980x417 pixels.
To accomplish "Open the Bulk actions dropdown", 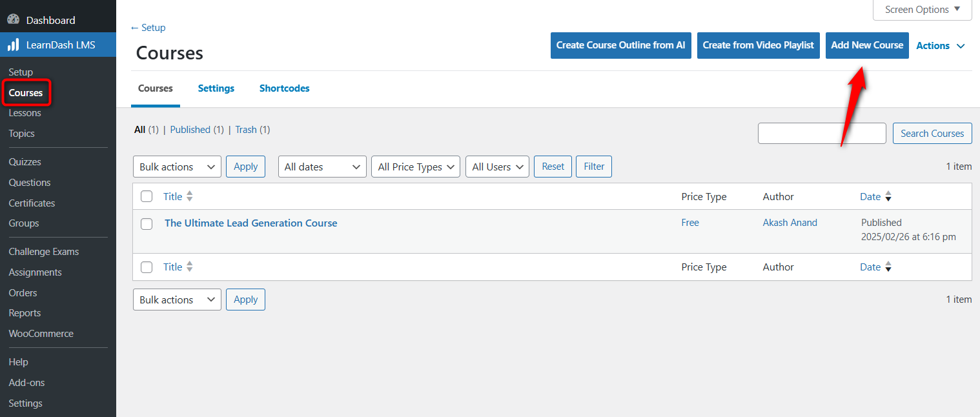I will pos(176,166).
